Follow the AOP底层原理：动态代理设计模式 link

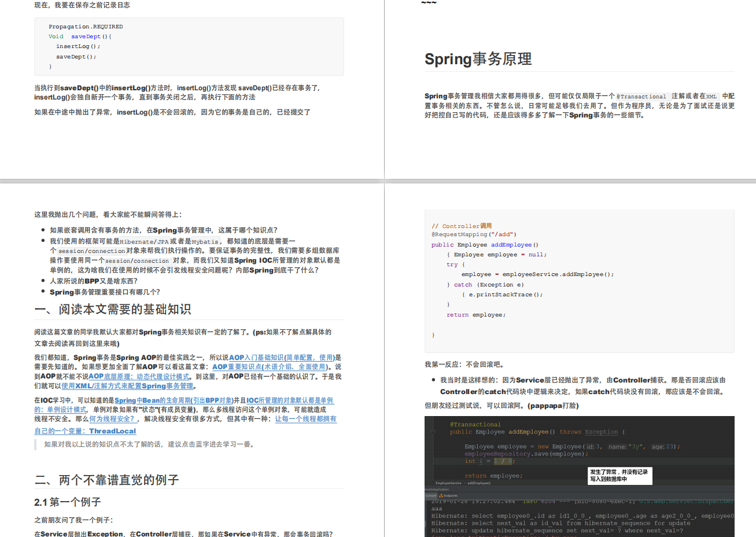139,376
